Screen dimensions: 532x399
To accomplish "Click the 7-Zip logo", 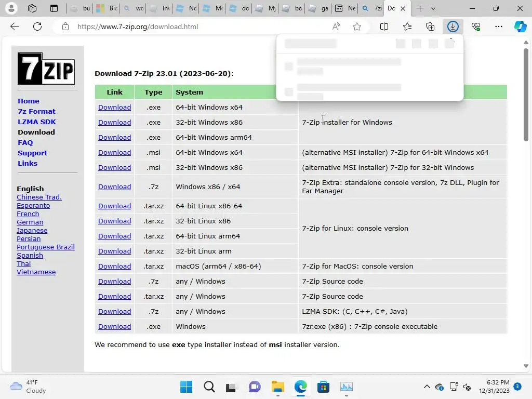I will (46, 68).
